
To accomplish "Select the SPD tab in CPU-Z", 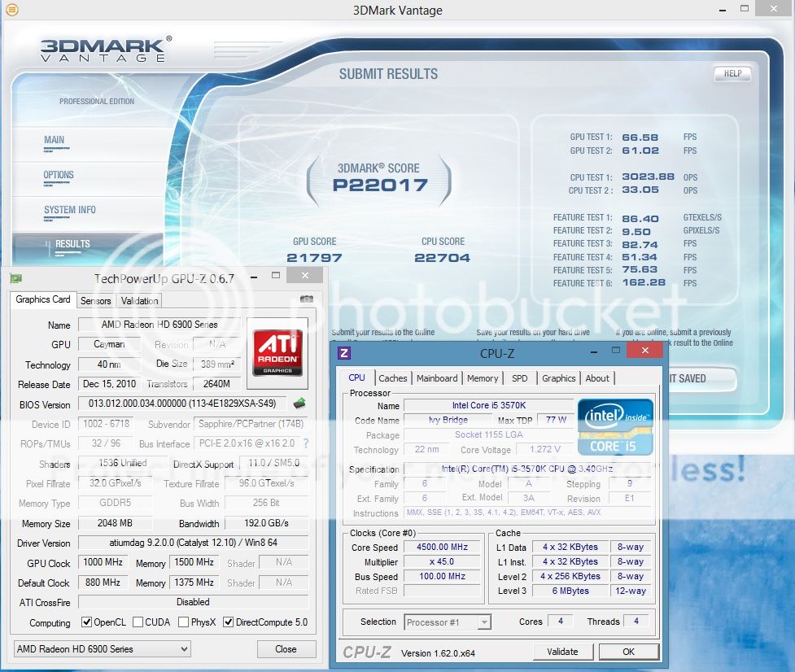I will click(519, 378).
